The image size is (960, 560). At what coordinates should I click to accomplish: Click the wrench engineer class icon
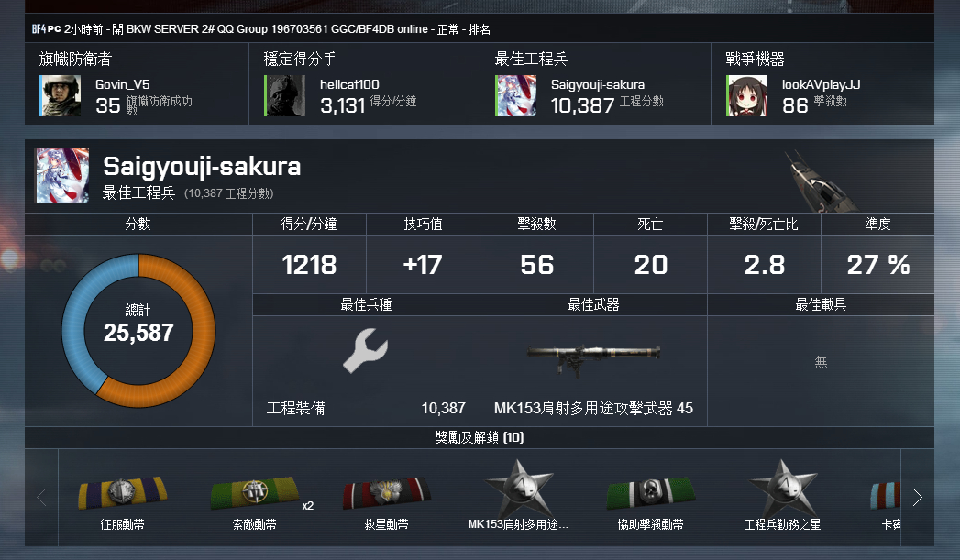coord(366,350)
